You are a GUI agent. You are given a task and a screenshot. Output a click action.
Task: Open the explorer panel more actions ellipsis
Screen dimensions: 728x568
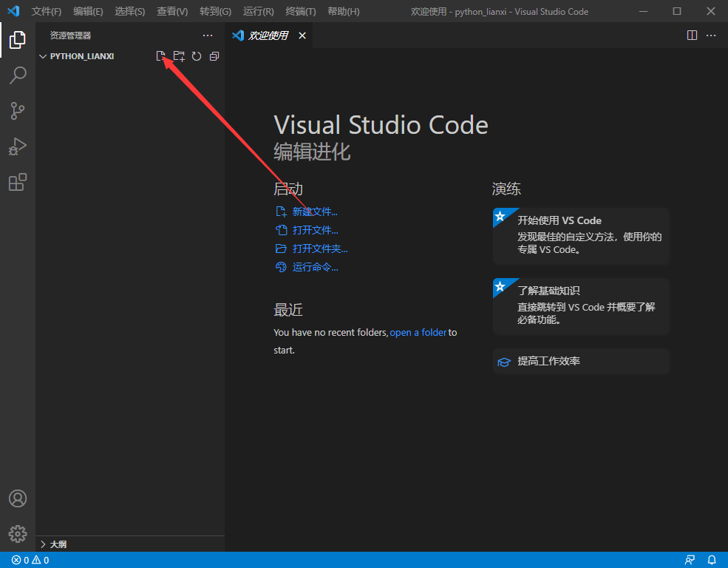point(208,35)
